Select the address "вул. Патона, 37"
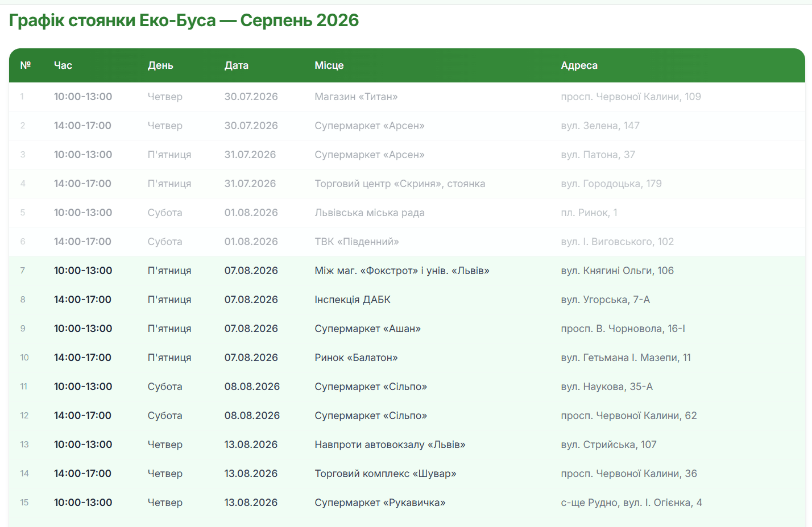The width and height of the screenshot is (812, 527). point(598,155)
